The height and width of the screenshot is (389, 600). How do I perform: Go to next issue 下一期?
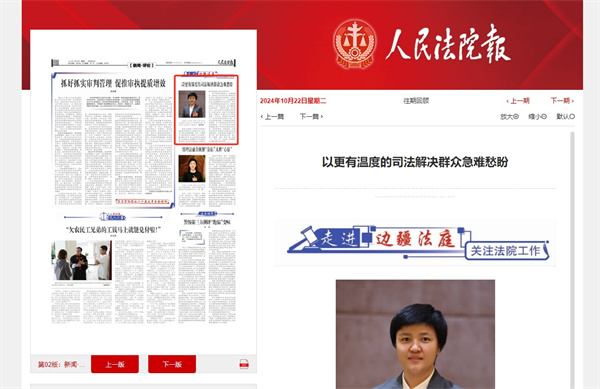coord(562,101)
